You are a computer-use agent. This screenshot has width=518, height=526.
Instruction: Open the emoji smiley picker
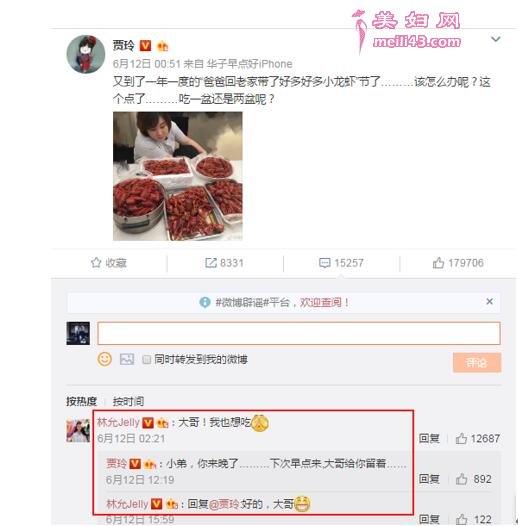(x=104, y=359)
